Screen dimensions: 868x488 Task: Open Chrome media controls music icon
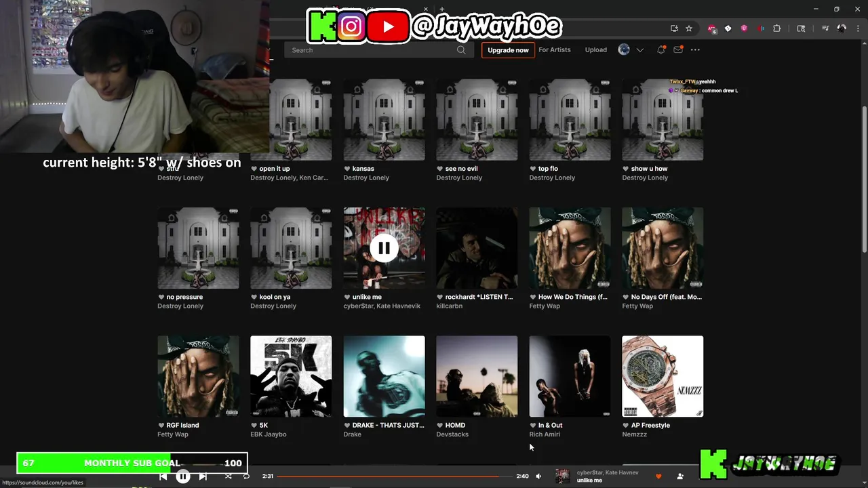[825, 28]
